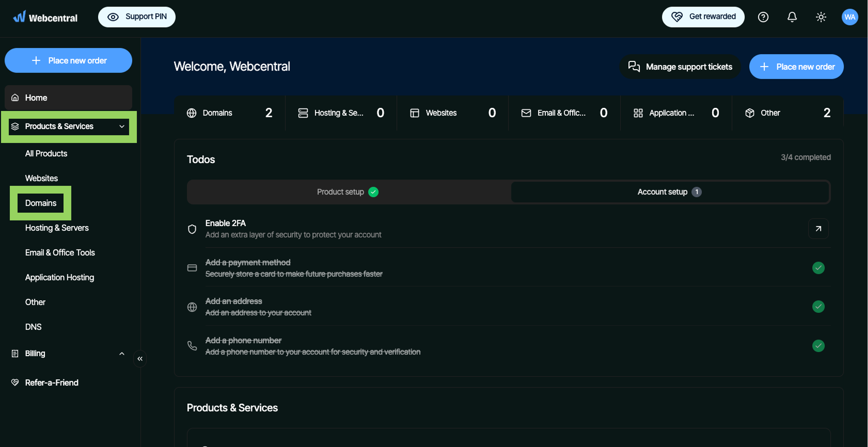868x447 pixels.
Task: Expand the Billing section chevron
Action: coord(122,354)
